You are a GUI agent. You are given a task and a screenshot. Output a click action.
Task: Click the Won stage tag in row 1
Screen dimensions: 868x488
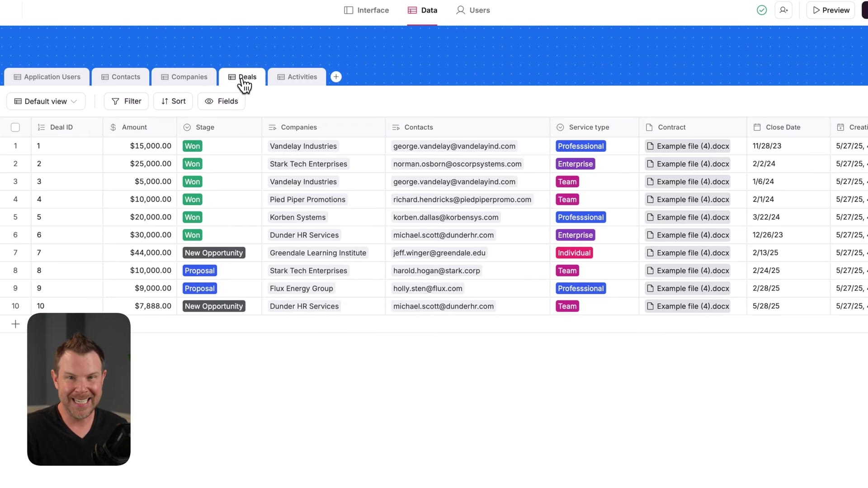tap(192, 146)
